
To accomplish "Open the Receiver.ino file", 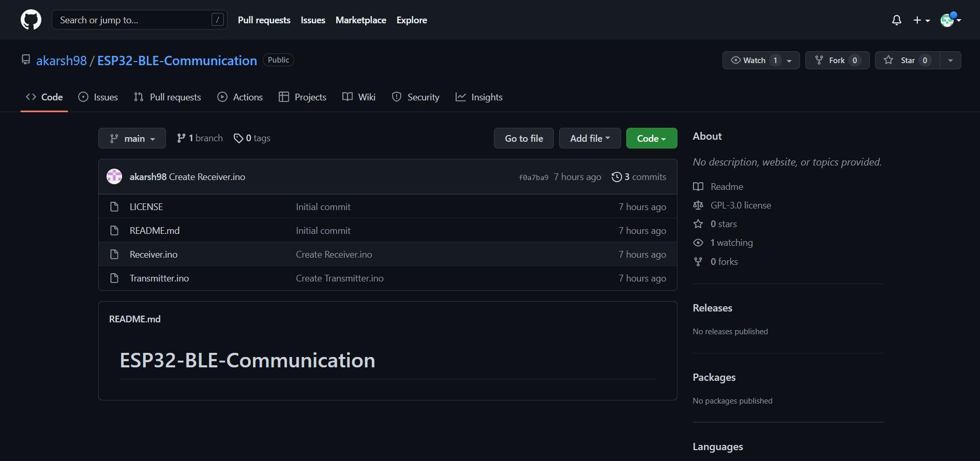I will 154,255.
